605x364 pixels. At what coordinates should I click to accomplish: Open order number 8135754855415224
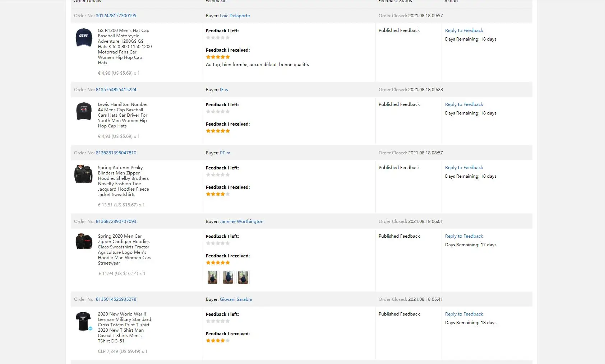click(x=116, y=90)
